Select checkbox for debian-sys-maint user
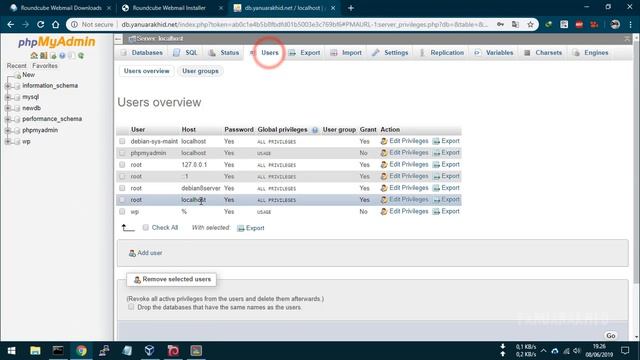The width and height of the screenshot is (640, 360). coord(122,141)
